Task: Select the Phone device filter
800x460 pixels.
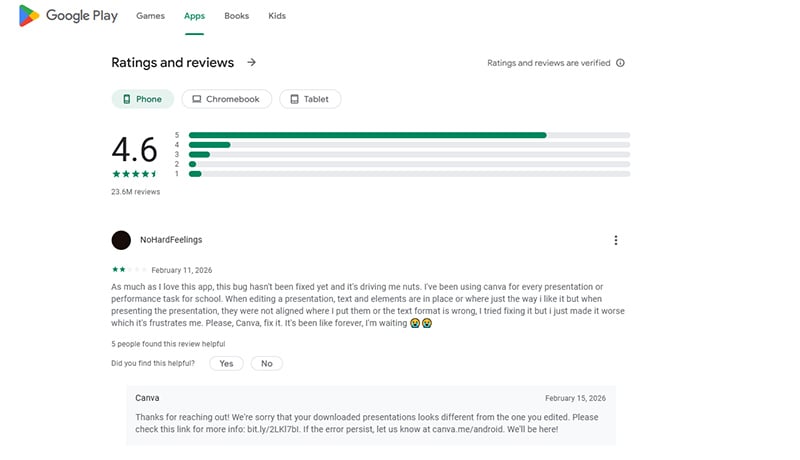Action: [142, 99]
